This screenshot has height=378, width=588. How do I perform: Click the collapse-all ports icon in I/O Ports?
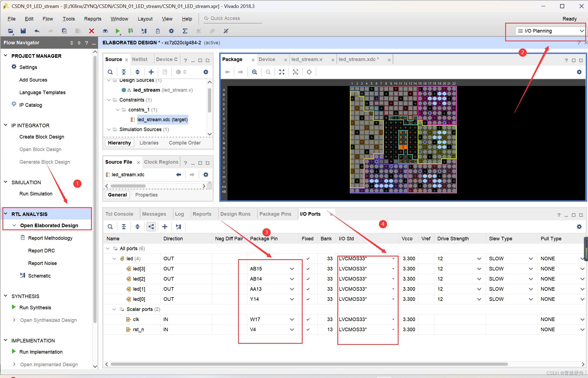(124, 226)
